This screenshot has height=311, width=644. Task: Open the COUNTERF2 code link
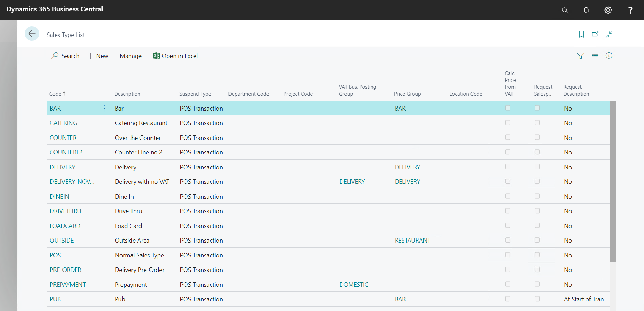[66, 152]
